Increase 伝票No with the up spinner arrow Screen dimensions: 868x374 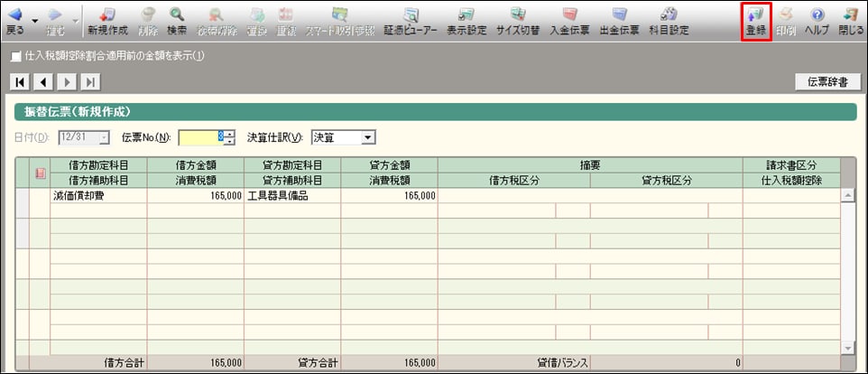pyautogui.click(x=230, y=134)
